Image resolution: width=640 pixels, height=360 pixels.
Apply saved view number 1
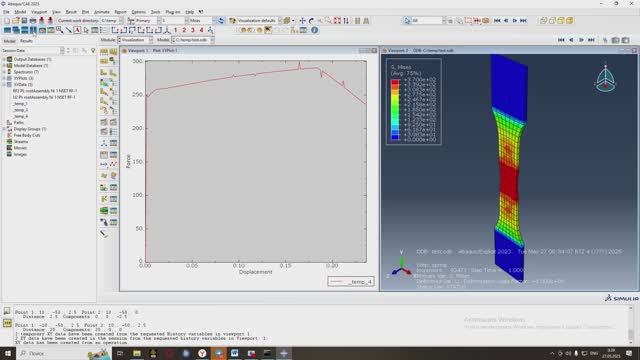tap(176, 30)
